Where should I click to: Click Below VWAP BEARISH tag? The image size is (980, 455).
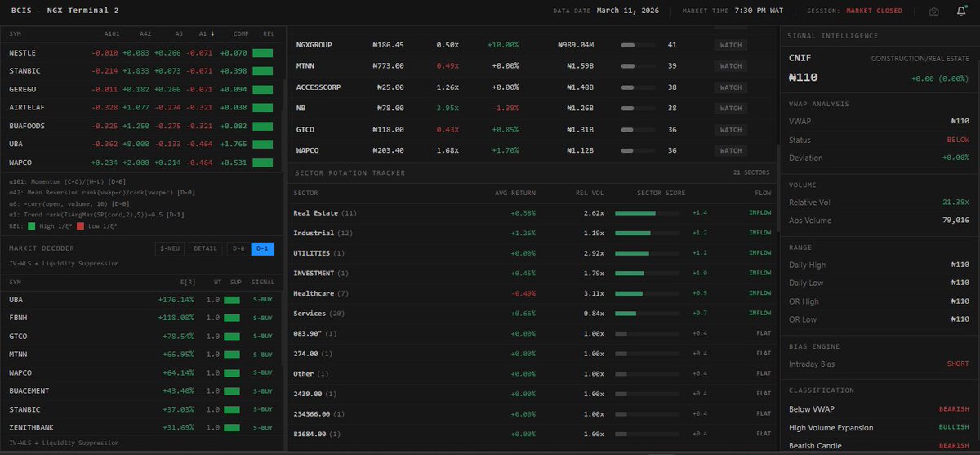955,408
